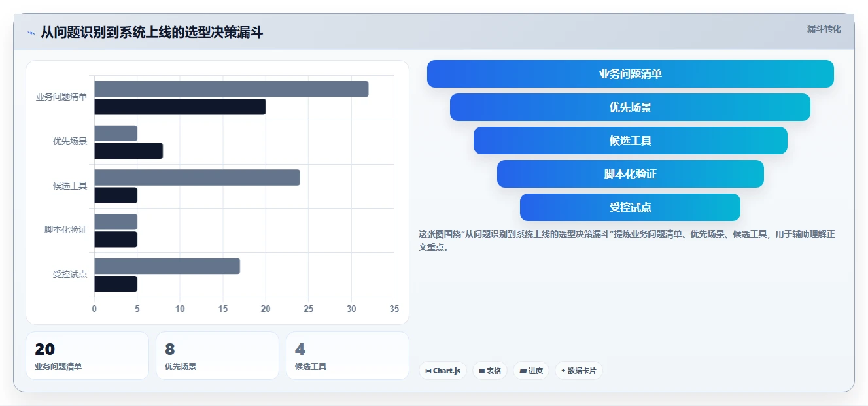This screenshot has height=406, width=868.
Task: Click the 受控试点 y-axis label
Action: (70, 274)
